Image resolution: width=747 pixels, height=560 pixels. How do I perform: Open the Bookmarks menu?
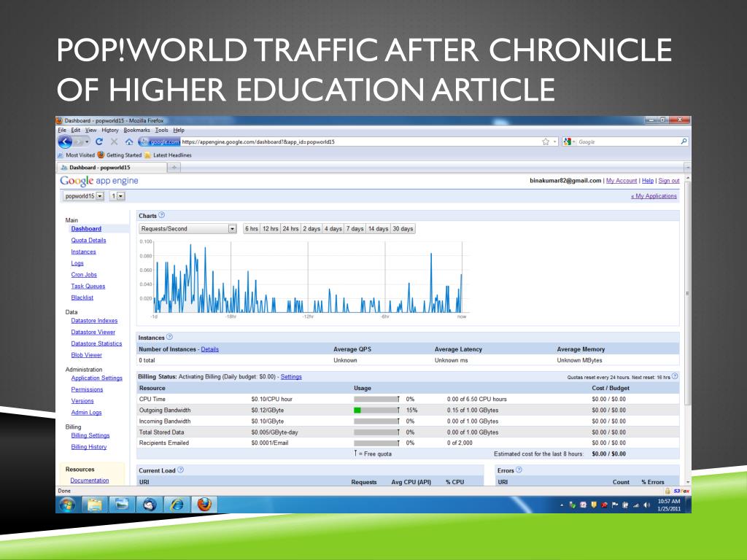click(136, 130)
